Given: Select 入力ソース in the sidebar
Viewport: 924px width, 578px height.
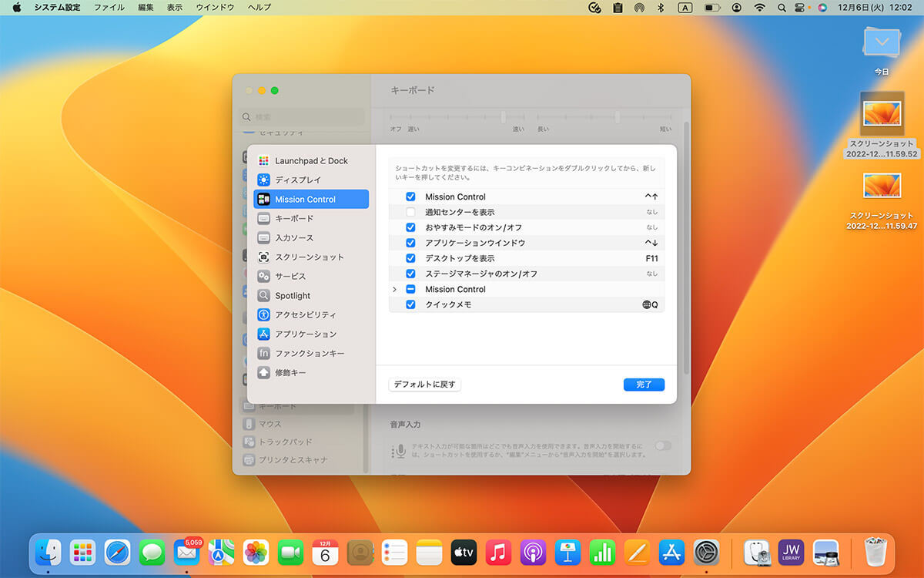Looking at the screenshot, I should click(x=311, y=238).
